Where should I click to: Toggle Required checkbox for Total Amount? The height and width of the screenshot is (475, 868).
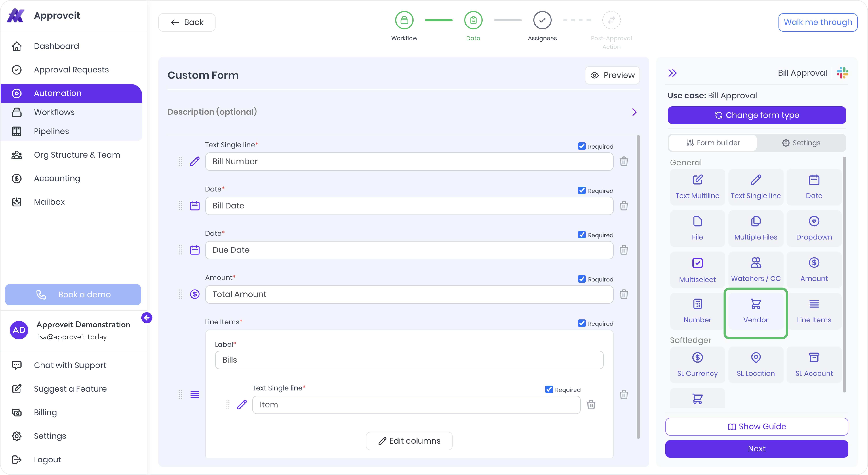[x=582, y=279]
